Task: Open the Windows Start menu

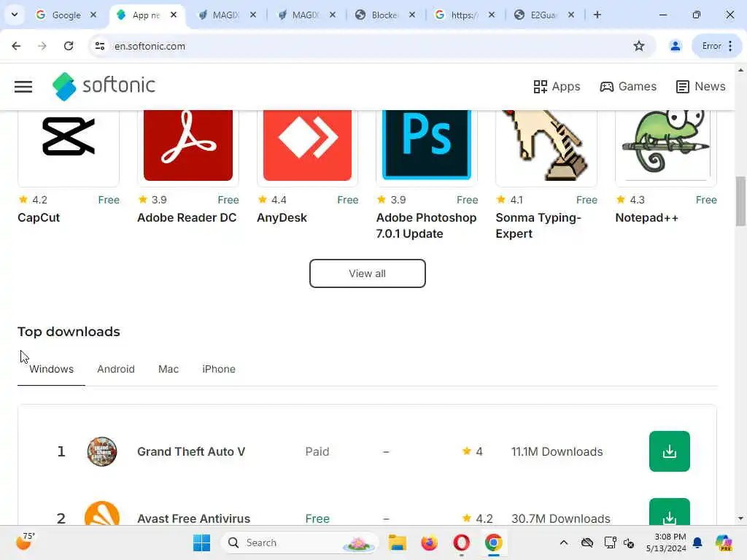Action: (201, 542)
